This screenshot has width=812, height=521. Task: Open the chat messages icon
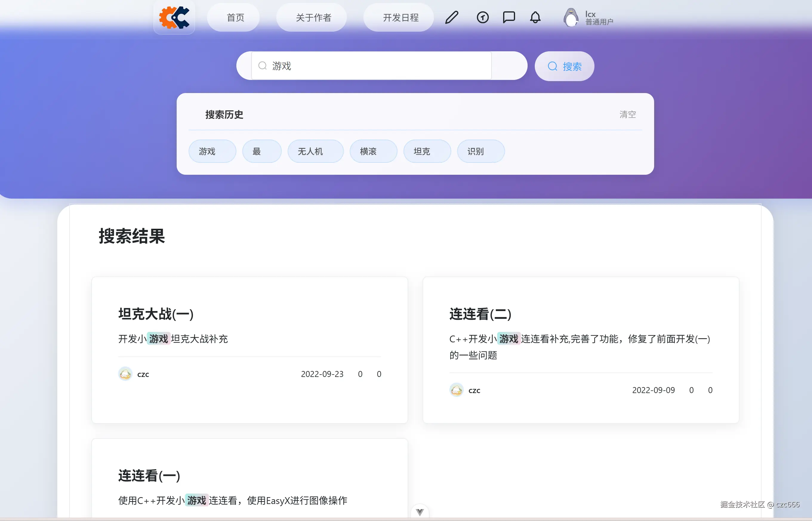(509, 17)
